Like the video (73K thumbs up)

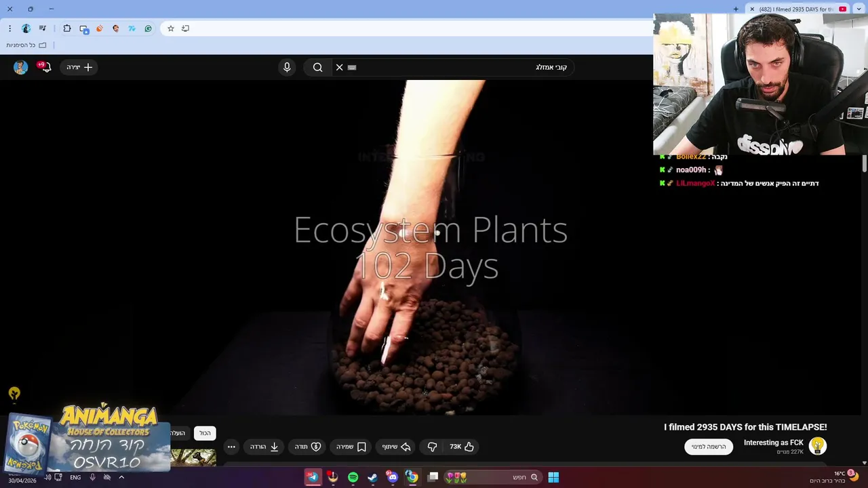point(461,447)
